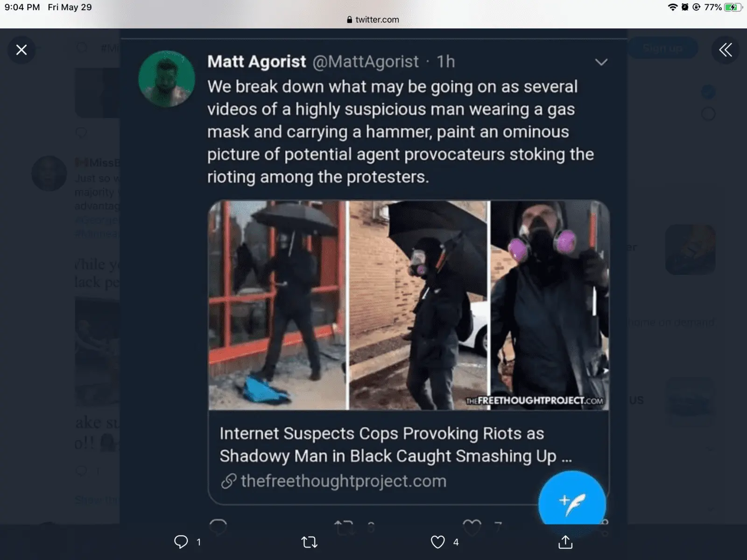View the close-up gas mask photo
747x560 pixels.
pyautogui.click(x=550, y=306)
